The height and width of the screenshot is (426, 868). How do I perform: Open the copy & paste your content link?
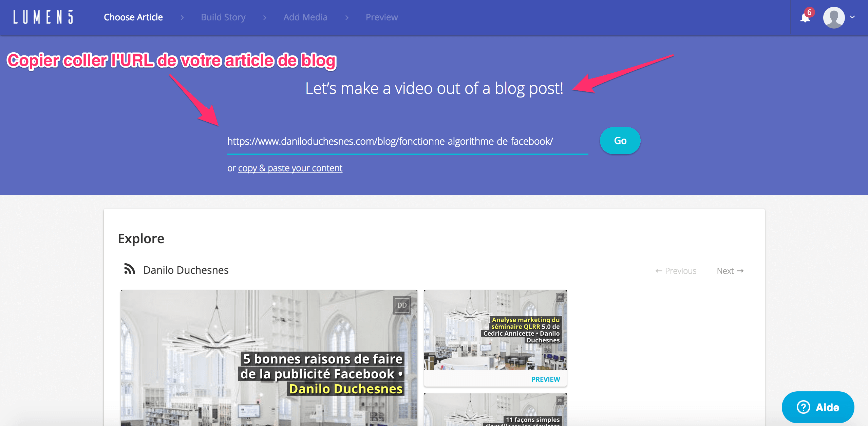[290, 168]
